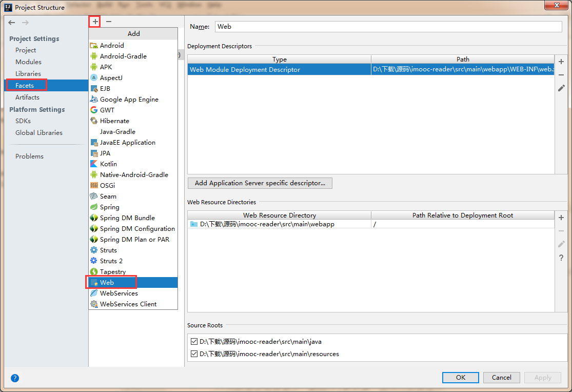Select APK in the Add list
The width and height of the screenshot is (572, 392).
133,67
